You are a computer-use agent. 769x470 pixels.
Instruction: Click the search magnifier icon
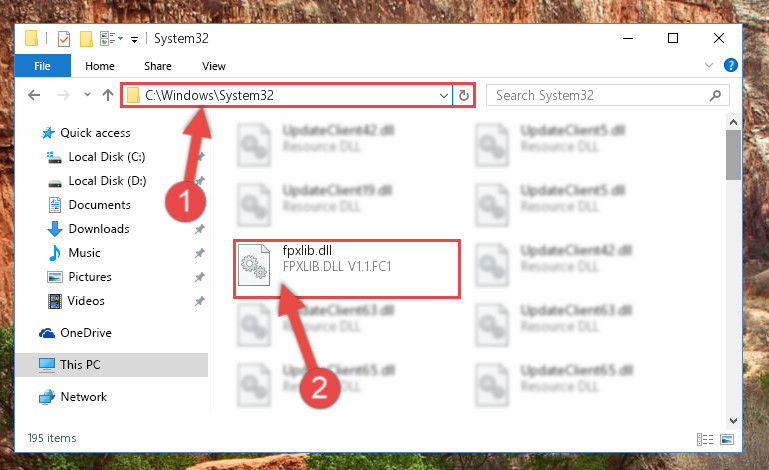point(715,95)
